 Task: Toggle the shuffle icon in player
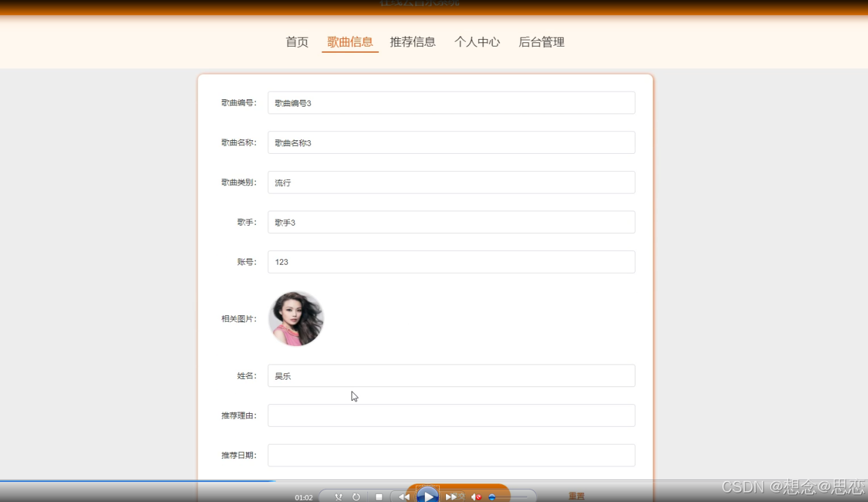[x=339, y=497]
